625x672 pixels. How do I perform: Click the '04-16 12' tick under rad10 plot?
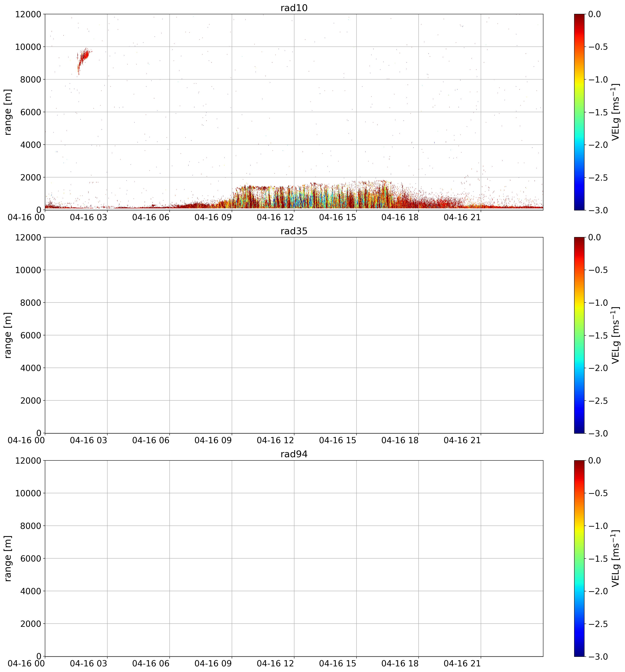275,217
